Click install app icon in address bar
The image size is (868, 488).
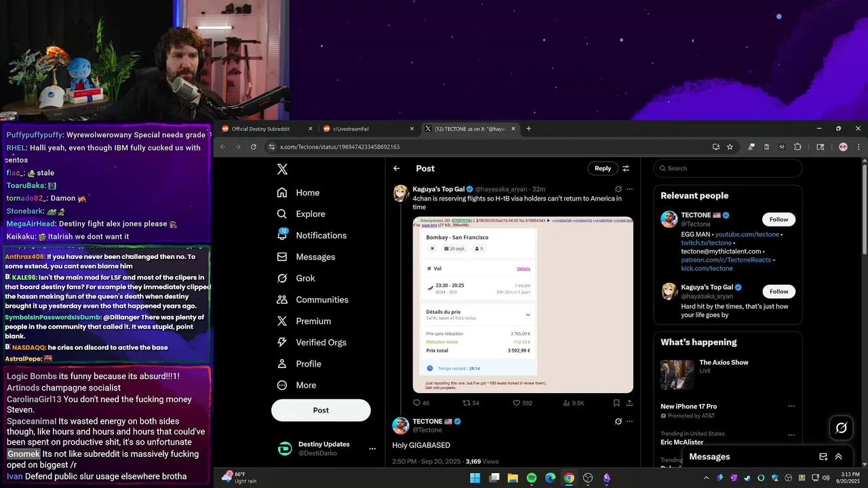716,147
